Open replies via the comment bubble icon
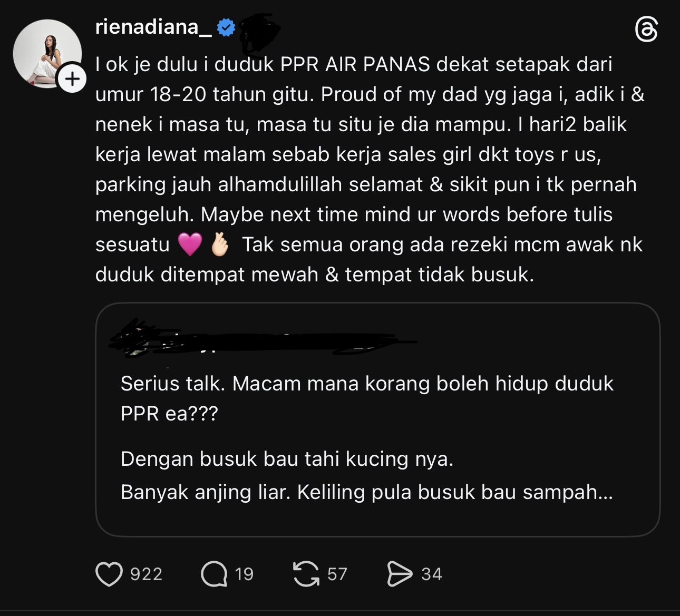Screen dimensions: 680x616 [x=213, y=574]
